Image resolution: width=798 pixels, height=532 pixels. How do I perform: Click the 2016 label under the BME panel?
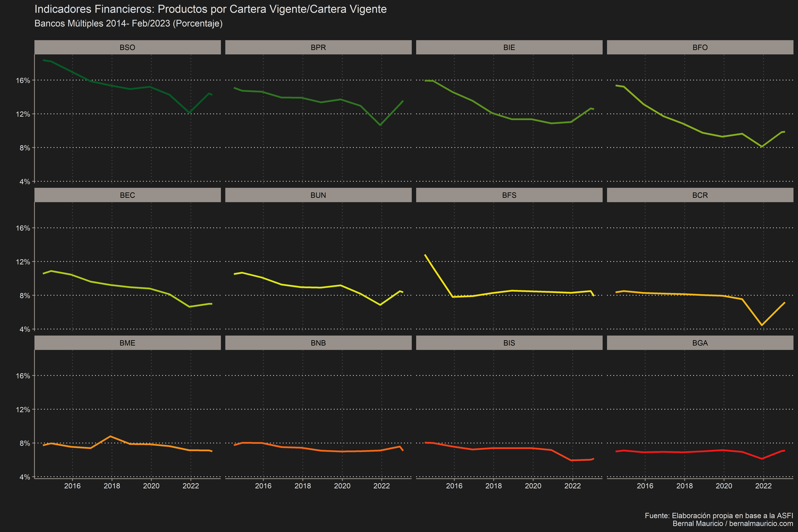pyautogui.click(x=72, y=486)
